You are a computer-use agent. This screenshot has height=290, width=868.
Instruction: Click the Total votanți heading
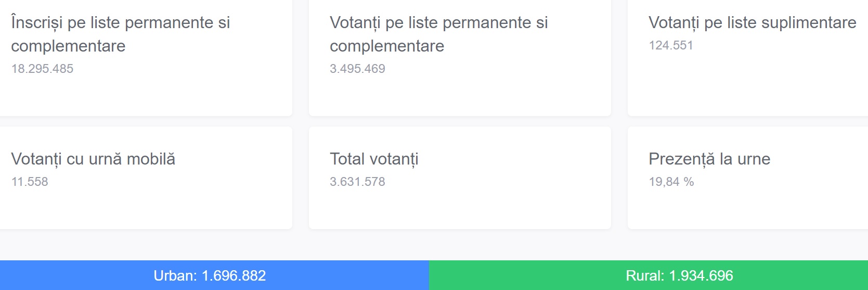click(x=374, y=159)
